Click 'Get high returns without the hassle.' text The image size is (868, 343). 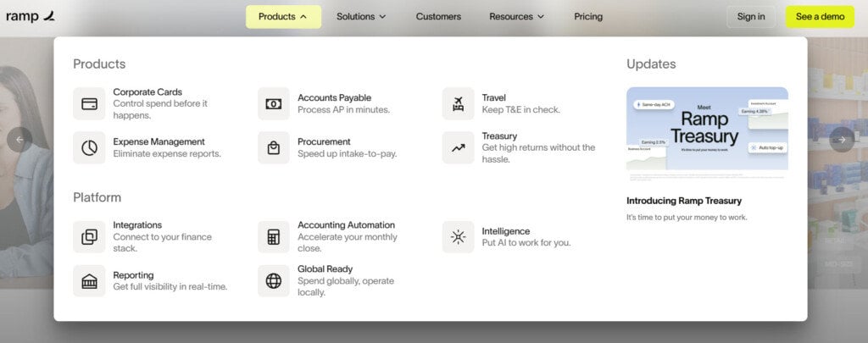538,153
